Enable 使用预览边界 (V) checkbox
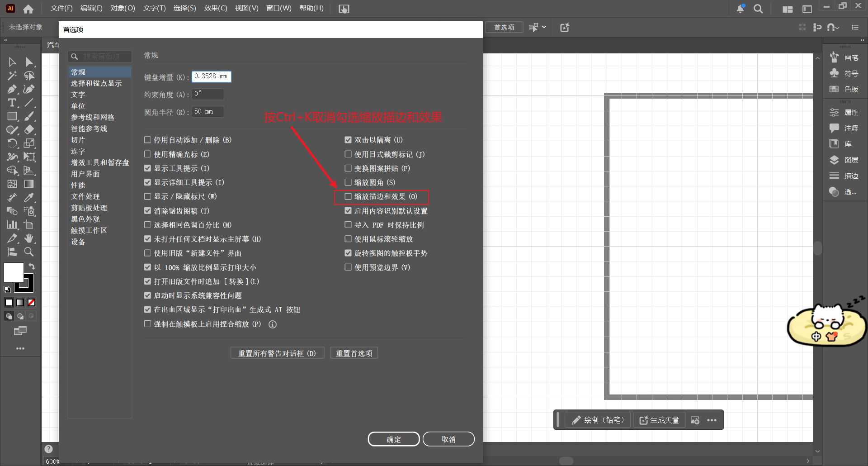The height and width of the screenshot is (466, 868). [x=348, y=267]
